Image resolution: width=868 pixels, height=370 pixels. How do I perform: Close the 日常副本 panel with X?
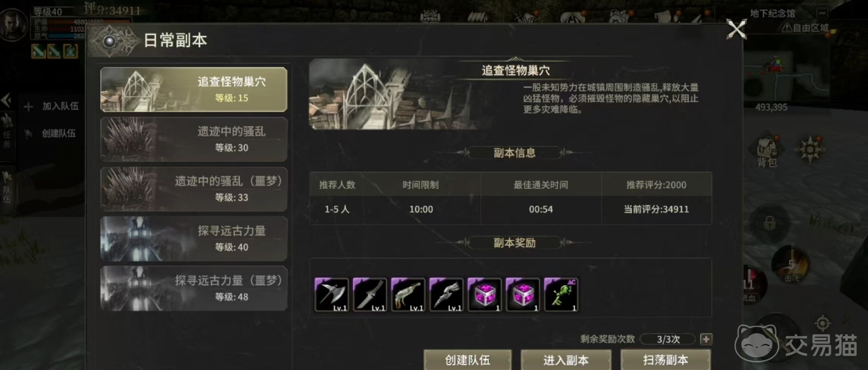pos(736,29)
